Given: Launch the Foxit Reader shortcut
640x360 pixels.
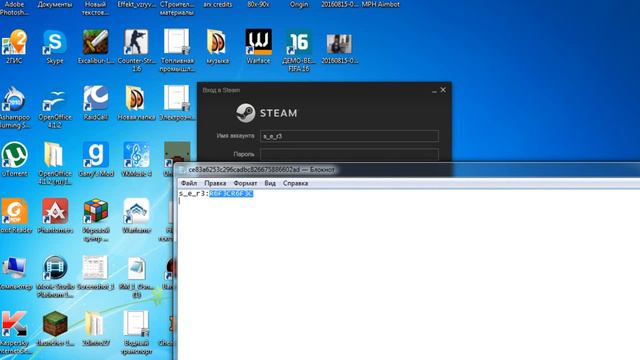Looking at the screenshot, I should [14, 211].
